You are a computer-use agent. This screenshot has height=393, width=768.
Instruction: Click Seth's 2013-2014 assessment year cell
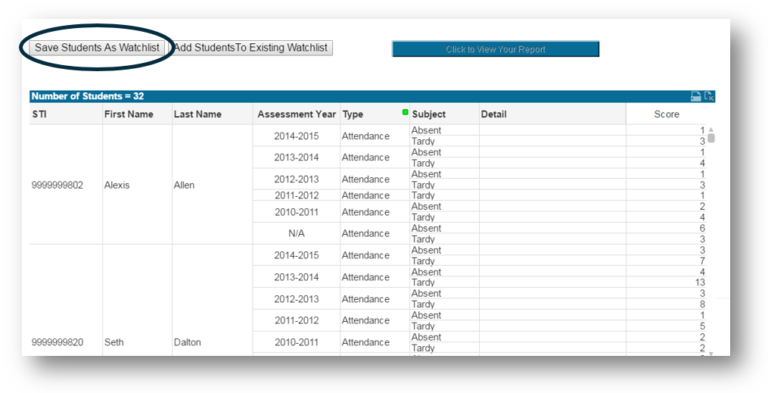(x=296, y=277)
